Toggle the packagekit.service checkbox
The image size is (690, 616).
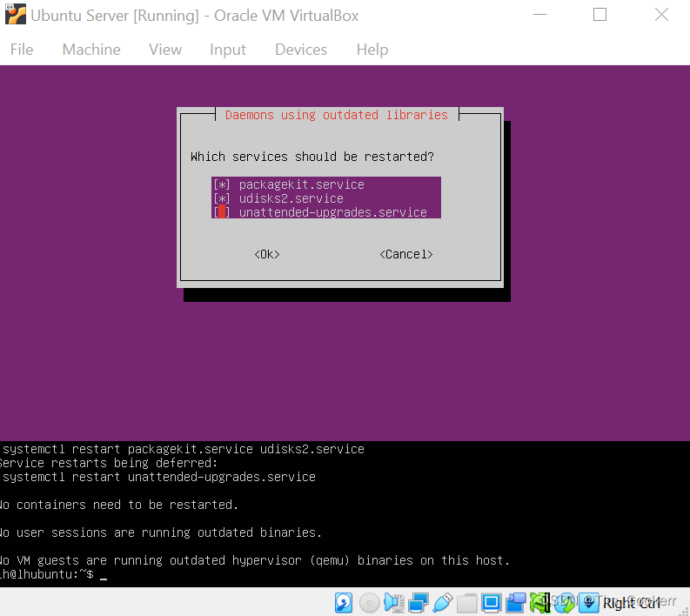[221, 184]
